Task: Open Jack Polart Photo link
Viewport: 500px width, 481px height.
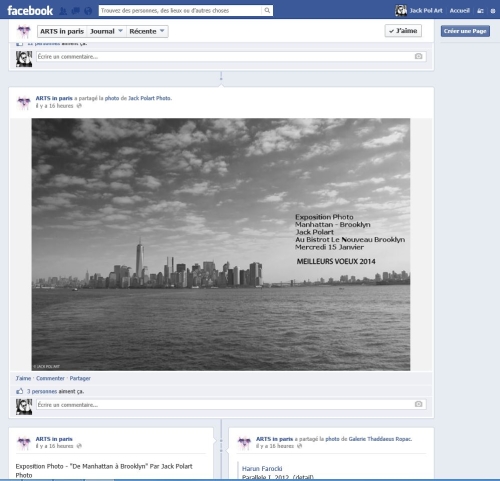Action: pos(150,98)
